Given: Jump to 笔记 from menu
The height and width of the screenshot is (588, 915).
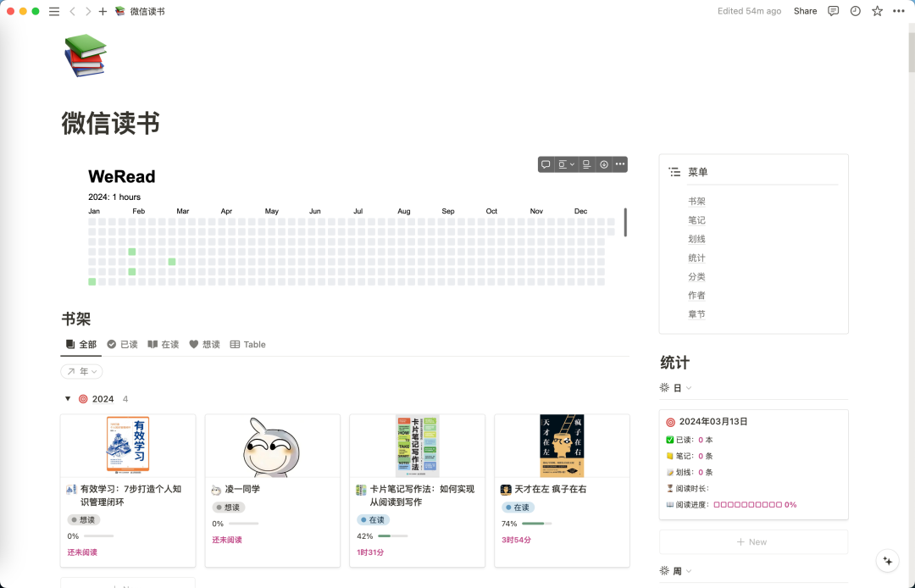Looking at the screenshot, I should (x=696, y=220).
